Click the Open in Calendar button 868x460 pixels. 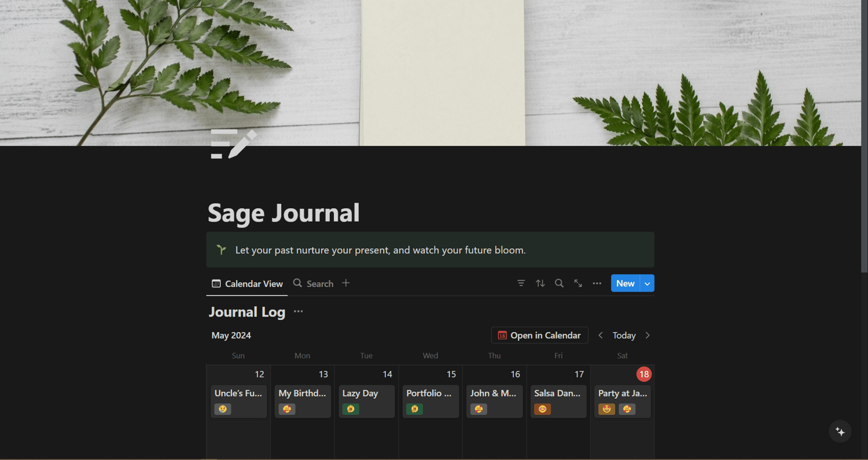coord(539,336)
